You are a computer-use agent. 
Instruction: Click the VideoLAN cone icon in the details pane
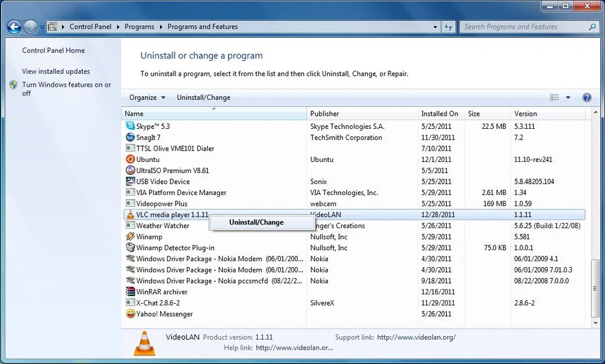[x=144, y=342]
